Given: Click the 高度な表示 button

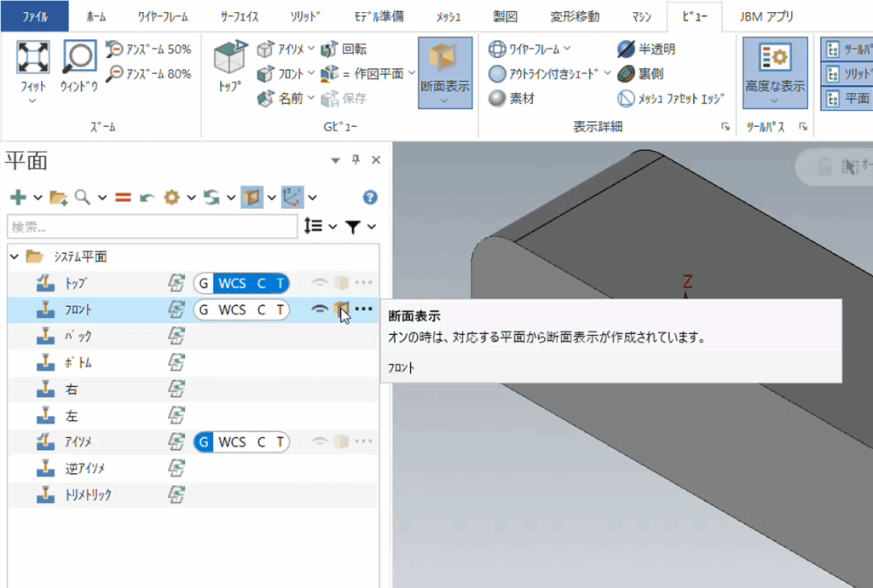Looking at the screenshot, I should point(774,72).
